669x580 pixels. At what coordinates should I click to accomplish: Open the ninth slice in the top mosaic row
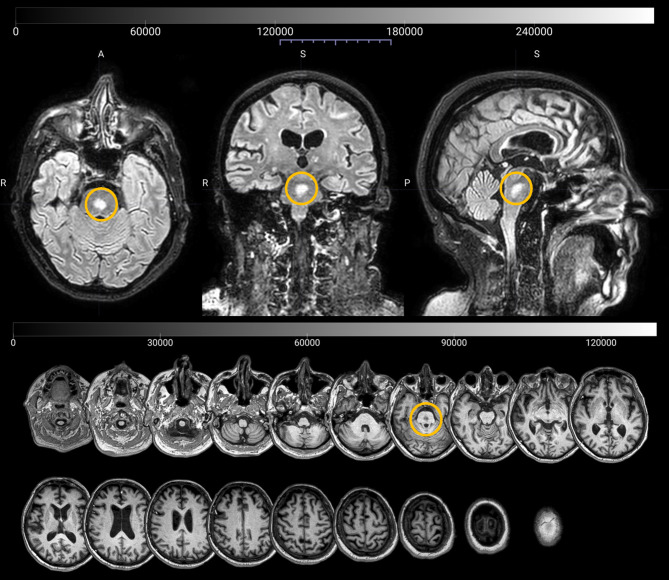click(547, 415)
